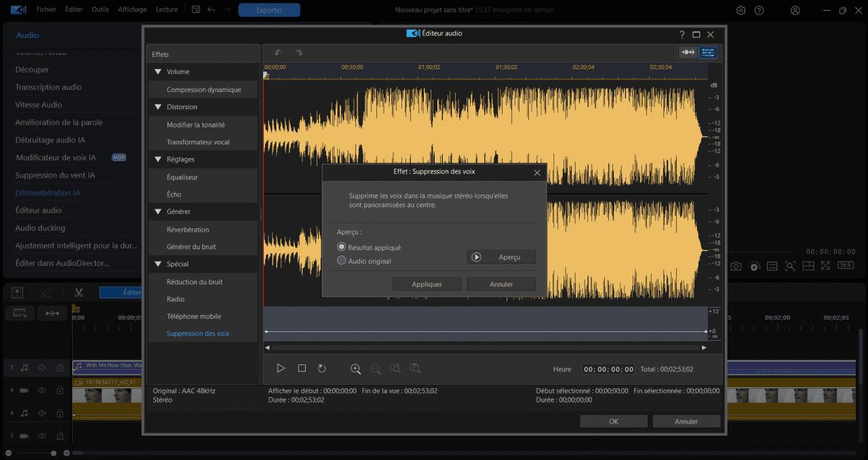Collapse the Spécial effects group
This screenshot has height=460, width=868.
(x=158, y=264)
